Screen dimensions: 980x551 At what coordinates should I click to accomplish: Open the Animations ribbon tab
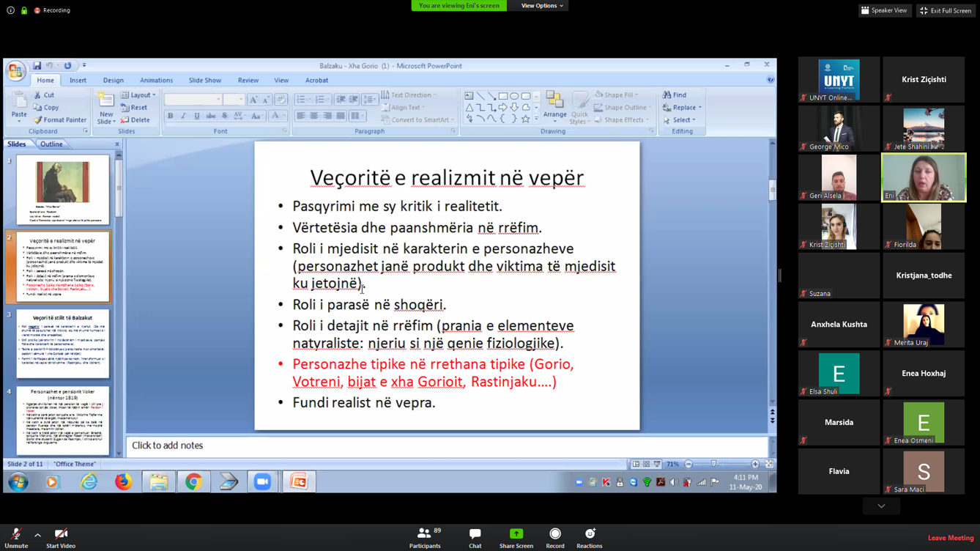[x=156, y=81]
